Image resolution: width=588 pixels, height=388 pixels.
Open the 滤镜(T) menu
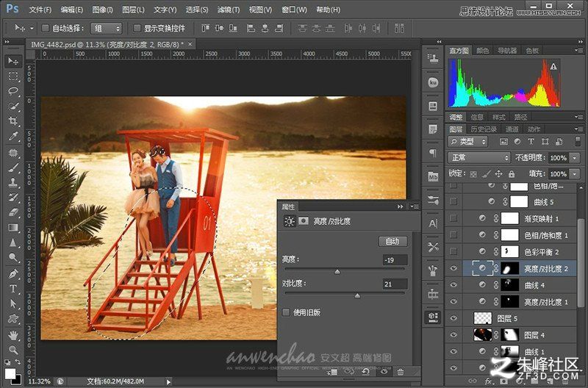pos(229,10)
